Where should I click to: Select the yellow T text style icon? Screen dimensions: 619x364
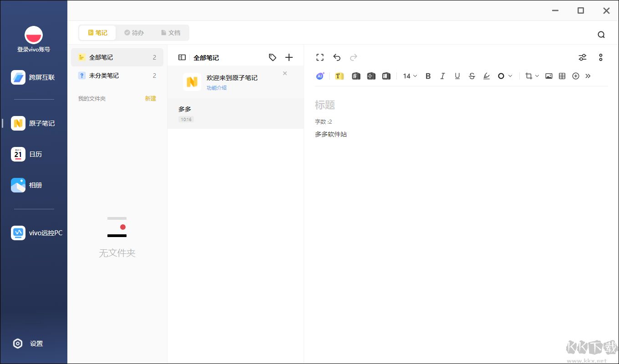339,76
